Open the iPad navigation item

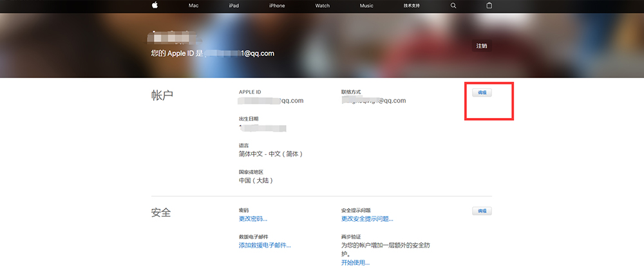(232, 5)
